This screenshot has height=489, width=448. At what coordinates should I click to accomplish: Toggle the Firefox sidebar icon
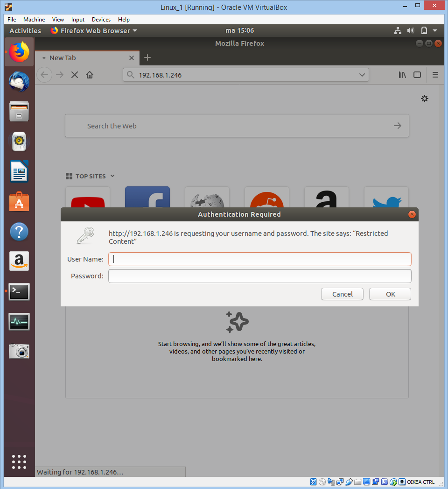tap(417, 75)
